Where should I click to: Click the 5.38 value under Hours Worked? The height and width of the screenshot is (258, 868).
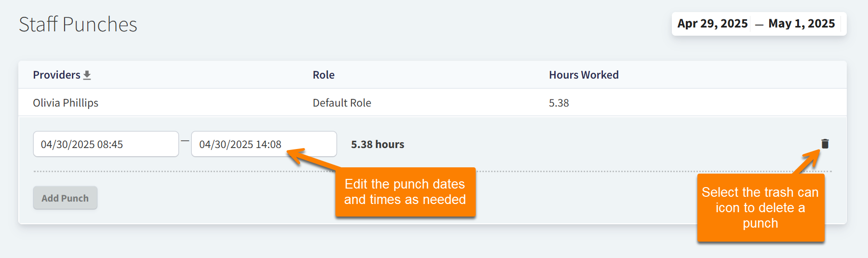559,103
